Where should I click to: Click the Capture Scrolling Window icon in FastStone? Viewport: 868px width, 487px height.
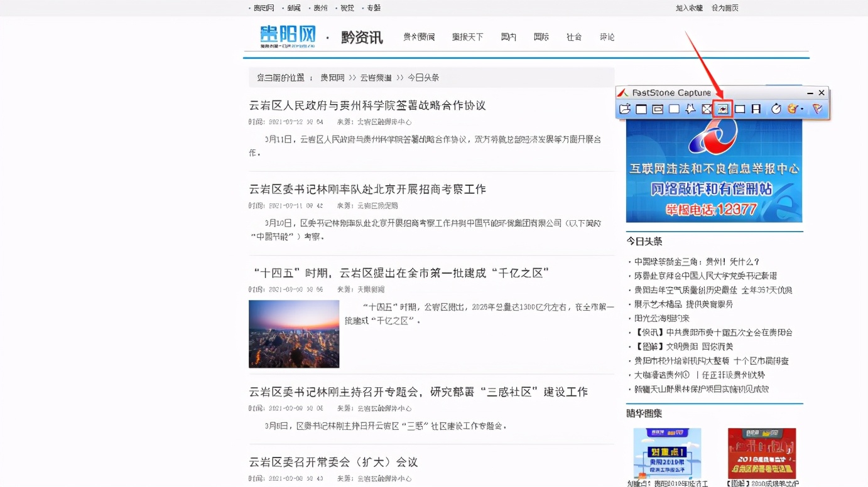pyautogui.click(x=723, y=109)
